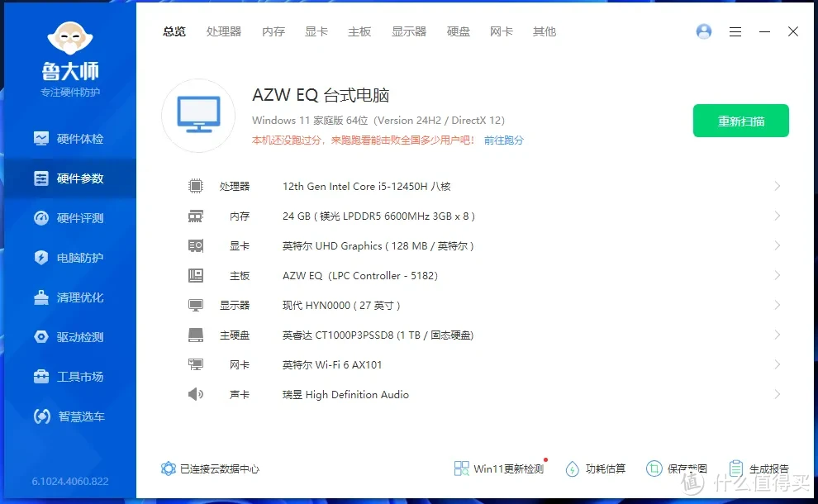Click the 现代 HYN0000 (27 英寸) text
This screenshot has width=818, height=504.
tap(341, 305)
